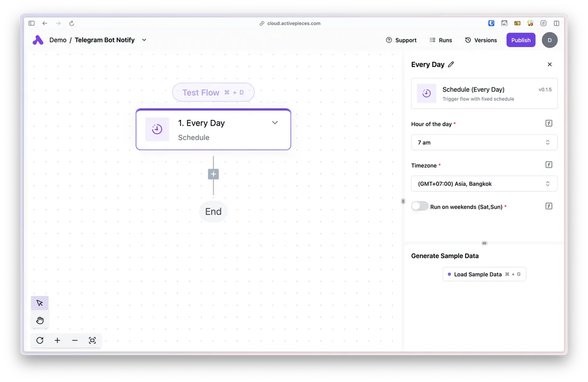Open the browser split view icon
Viewport: 588px width, 382px height.
[x=556, y=23]
